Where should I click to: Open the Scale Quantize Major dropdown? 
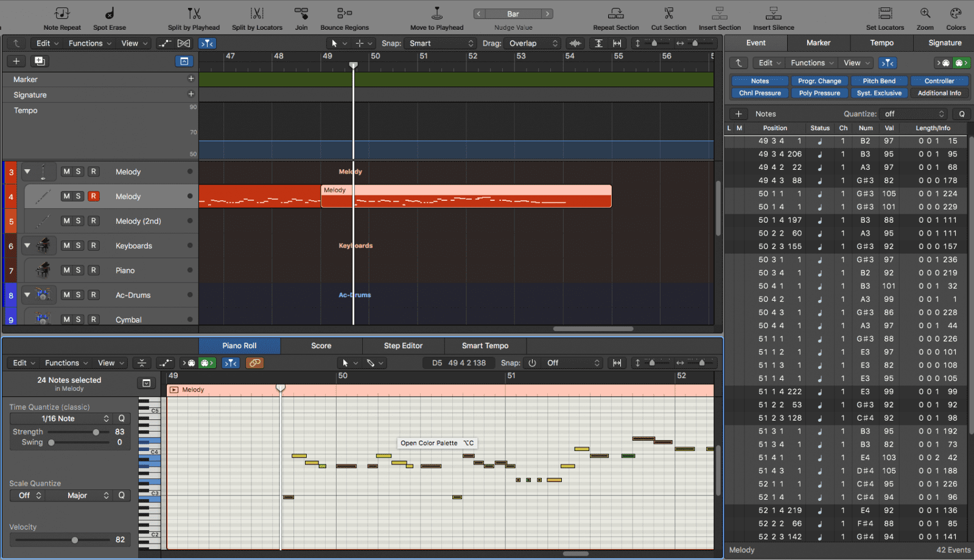79,495
